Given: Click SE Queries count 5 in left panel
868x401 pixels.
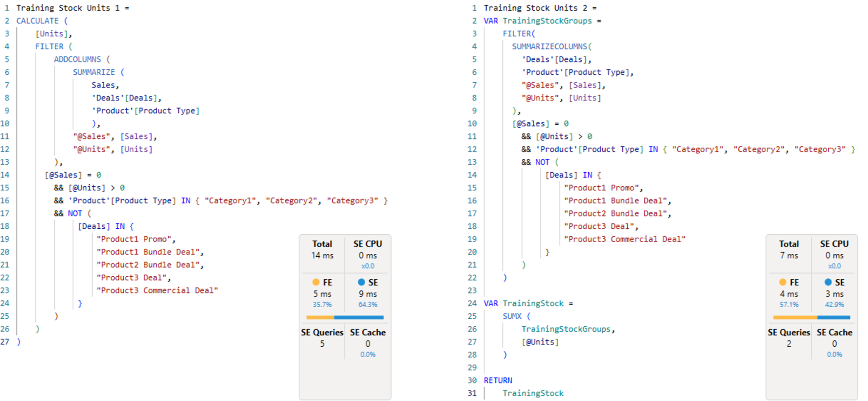Looking at the screenshot, I should click(x=322, y=344).
